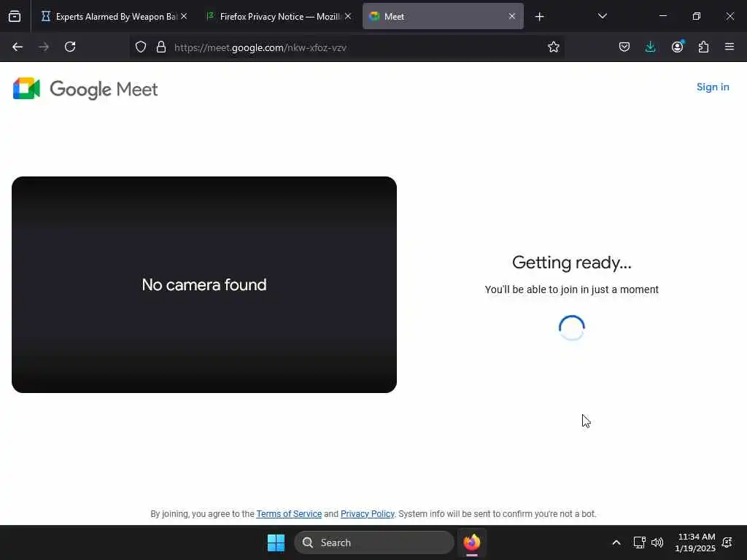The width and height of the screenshot is (747, 560).
Task: Go back to previous page
Action: coord(18,47)
